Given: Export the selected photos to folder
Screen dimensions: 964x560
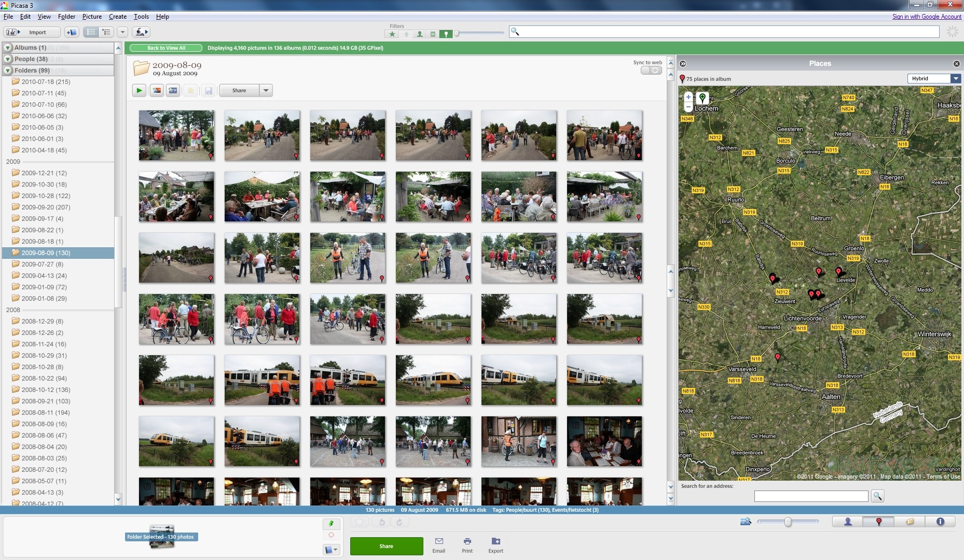Looking at the screenshot, I should point(495,545).
